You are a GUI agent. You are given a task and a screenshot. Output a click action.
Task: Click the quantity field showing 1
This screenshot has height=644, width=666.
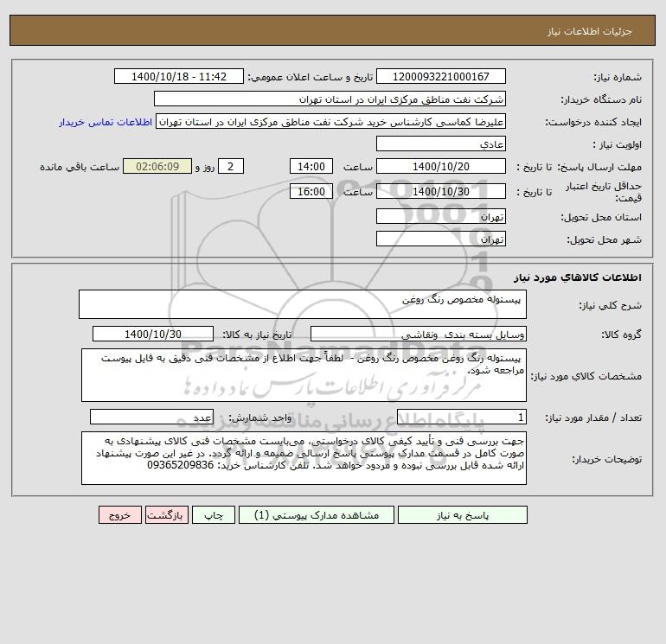coord(462,417)
